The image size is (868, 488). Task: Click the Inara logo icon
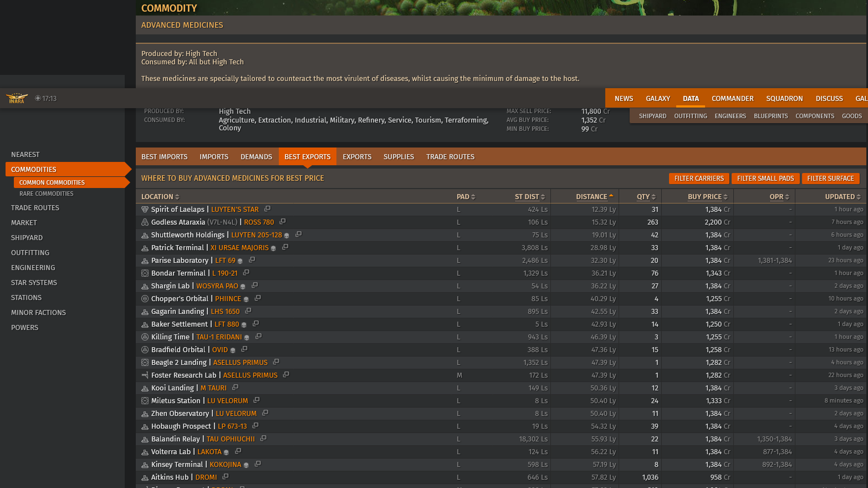[17, 98]
